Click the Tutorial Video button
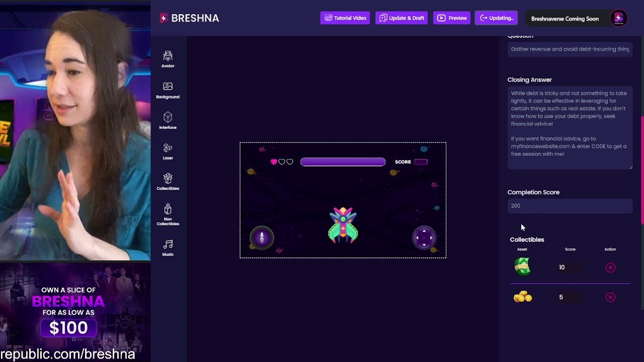This screenshot has height=362, width=644. click(345, 18)
